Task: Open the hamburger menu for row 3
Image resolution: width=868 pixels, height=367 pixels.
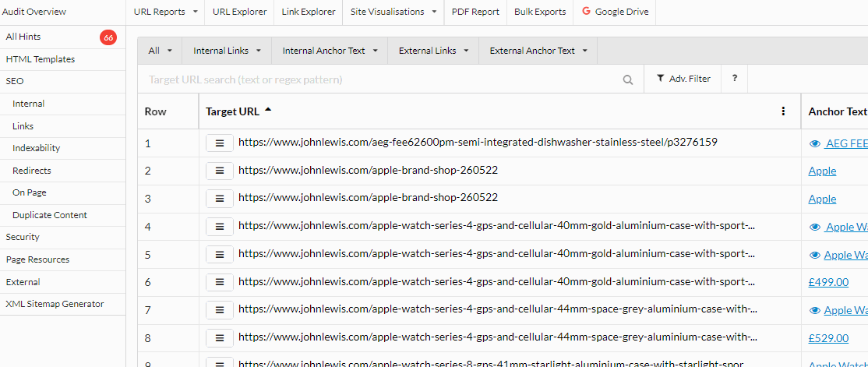Action: 219,198
